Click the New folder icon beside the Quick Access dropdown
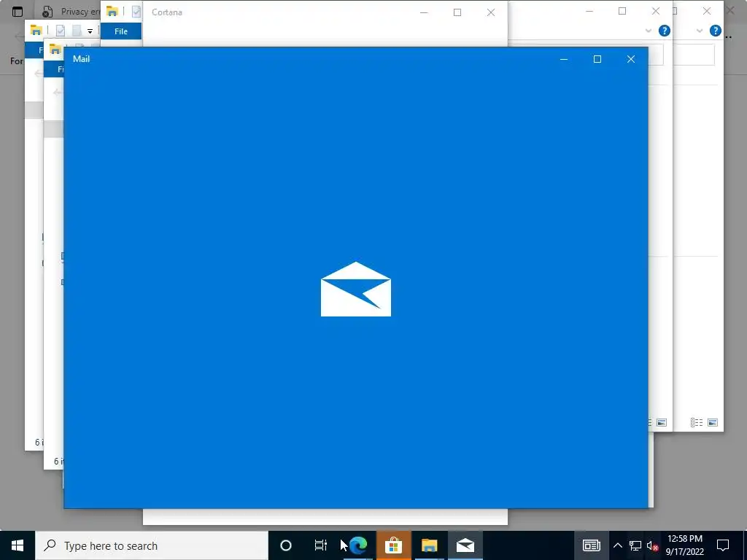747x560 pixels. point(77,31)
